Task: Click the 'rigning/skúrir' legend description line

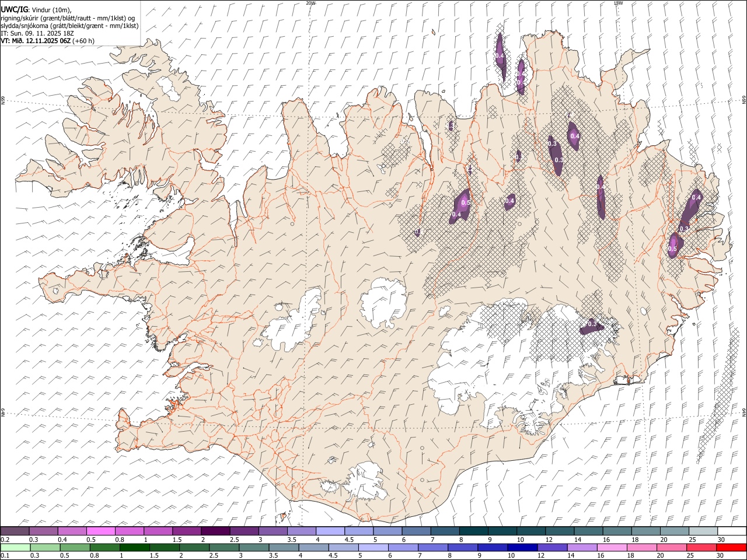Action: click(68, 18)
